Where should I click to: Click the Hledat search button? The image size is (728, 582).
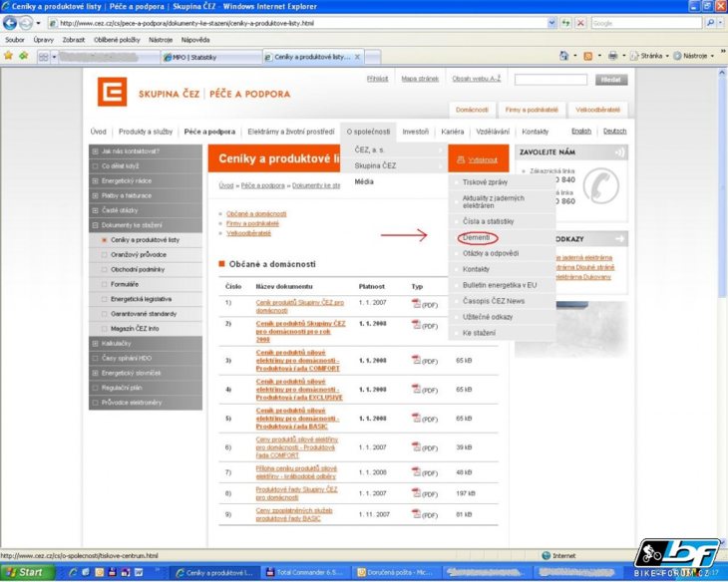click(611, 80)
